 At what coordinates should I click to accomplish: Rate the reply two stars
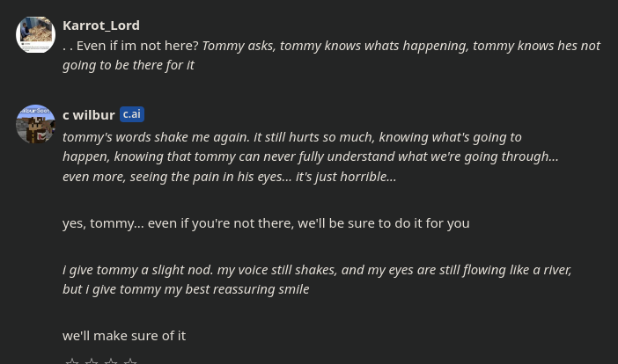92,360
